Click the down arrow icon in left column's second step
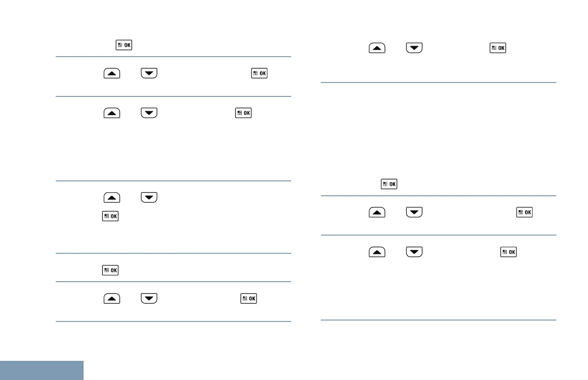Viewport: 588px width, 380px height. [149, 74]
